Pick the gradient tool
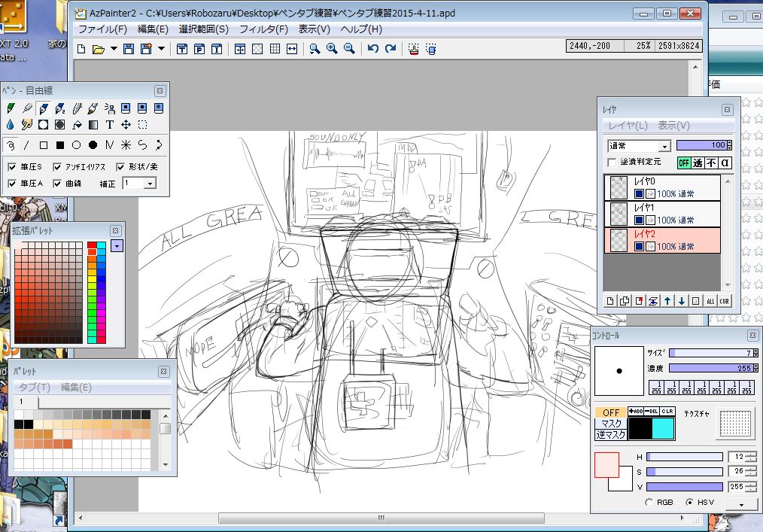The width and height of the screenshot is (763, 532). (x=93, y=125)
